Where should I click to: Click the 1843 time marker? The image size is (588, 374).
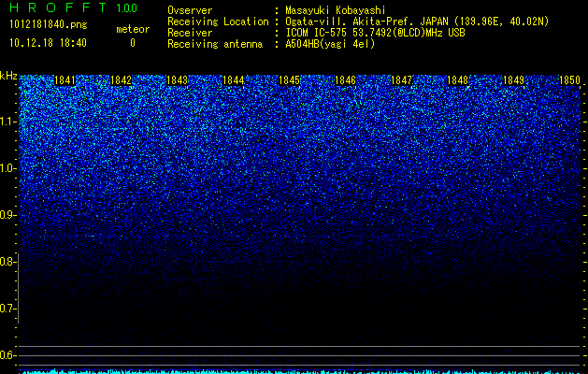pos(177,80)
